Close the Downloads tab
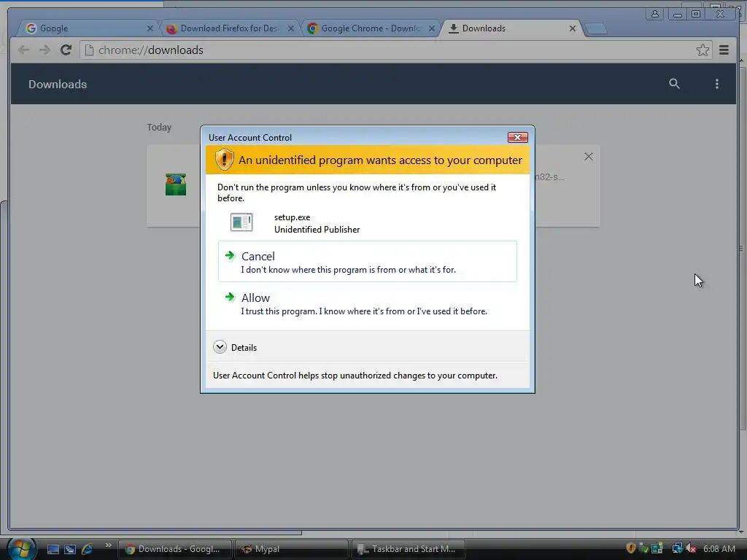747x560 pixels. click(573, 28)
